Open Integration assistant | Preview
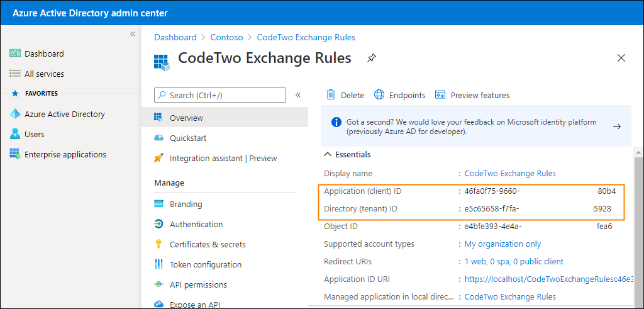Image resolution: width=644 pixels, height=309 pixels. coord(225,158)
